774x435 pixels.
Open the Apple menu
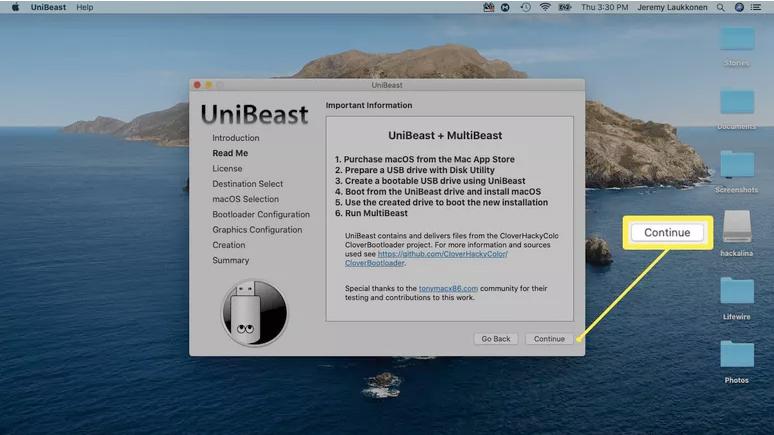(15, 7)
